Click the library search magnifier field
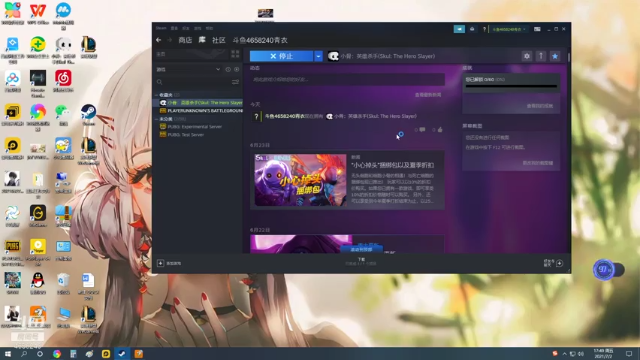This screenshot has height=360, width=640. click(x=192, y=82)
